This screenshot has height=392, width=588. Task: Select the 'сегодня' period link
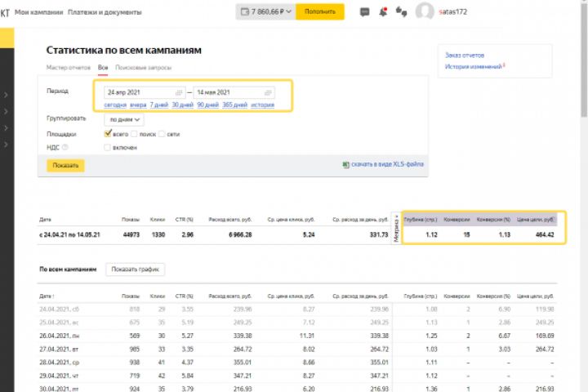(x=115, y=105)
